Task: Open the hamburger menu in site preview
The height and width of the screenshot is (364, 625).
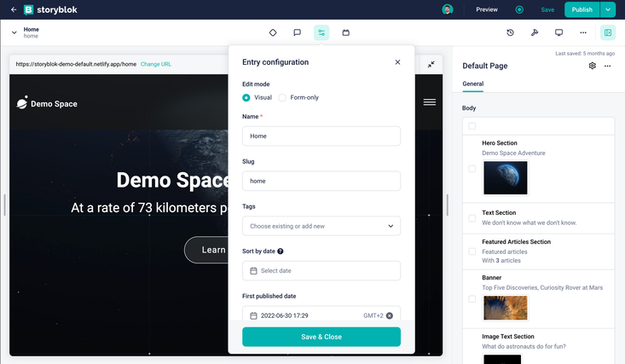Action: (x=429, y=102)
